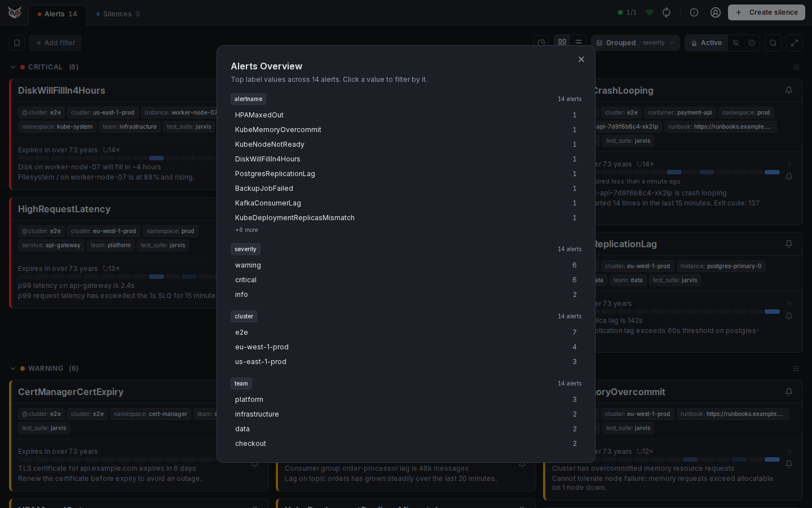Click the 'service: api-gateway' label chip
Viewport: 812px width, 508px height.
click(51, 246)
